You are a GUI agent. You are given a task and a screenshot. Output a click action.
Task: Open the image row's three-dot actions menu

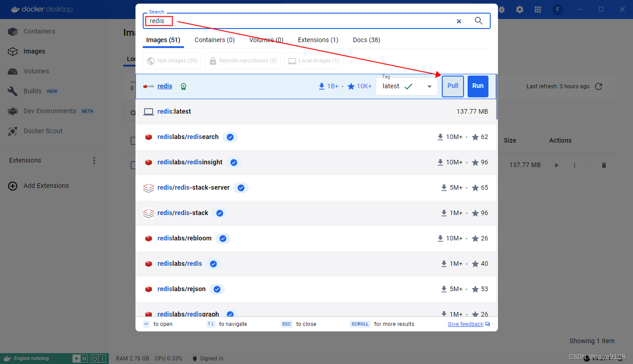pyautogui.click(x=575, y=165)
